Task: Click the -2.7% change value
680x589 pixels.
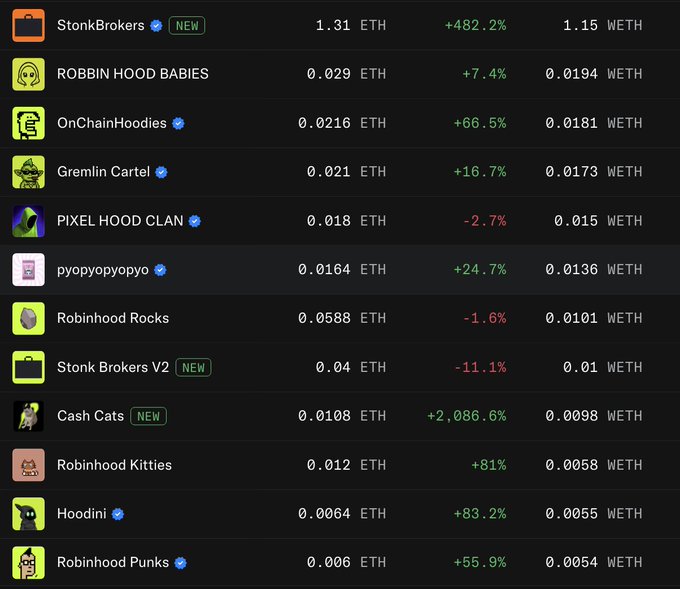Action: (x=484, y=221)
